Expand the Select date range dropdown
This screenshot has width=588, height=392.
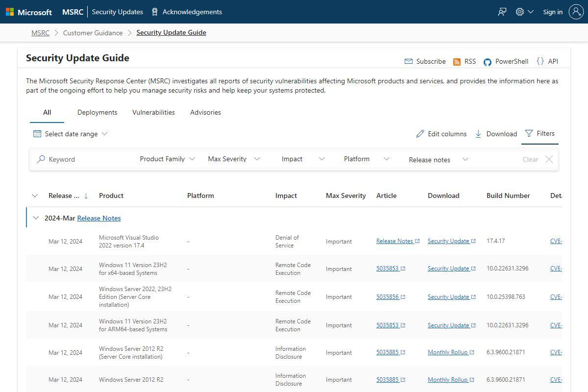71,134
